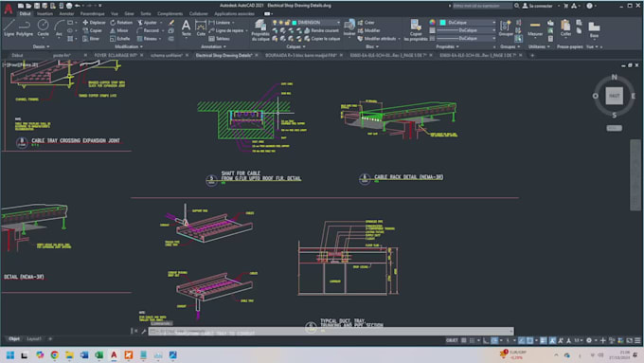Select the Texte annotation tool
This screenshot has width=644, height=363.
coord(186,27)
